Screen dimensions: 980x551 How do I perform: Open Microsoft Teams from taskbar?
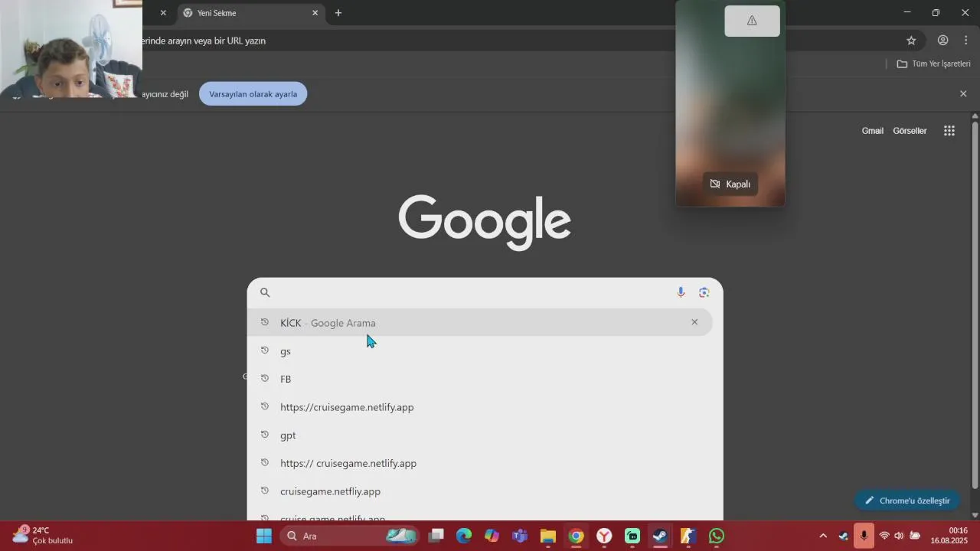[x=520, y=536]
